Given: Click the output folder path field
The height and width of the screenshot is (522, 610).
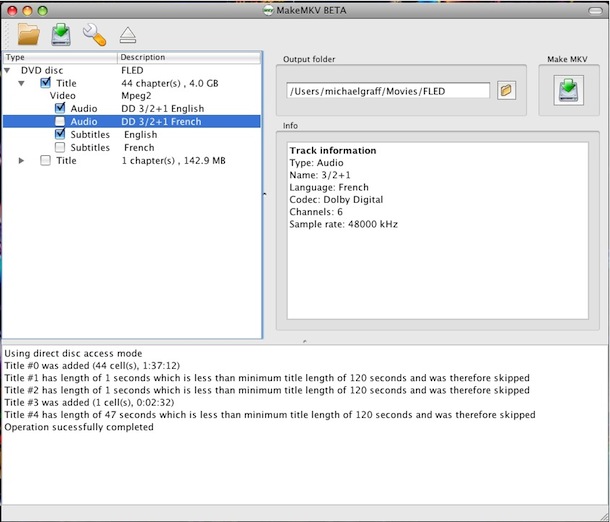Looking at the screenshot, I should (388, 91).
